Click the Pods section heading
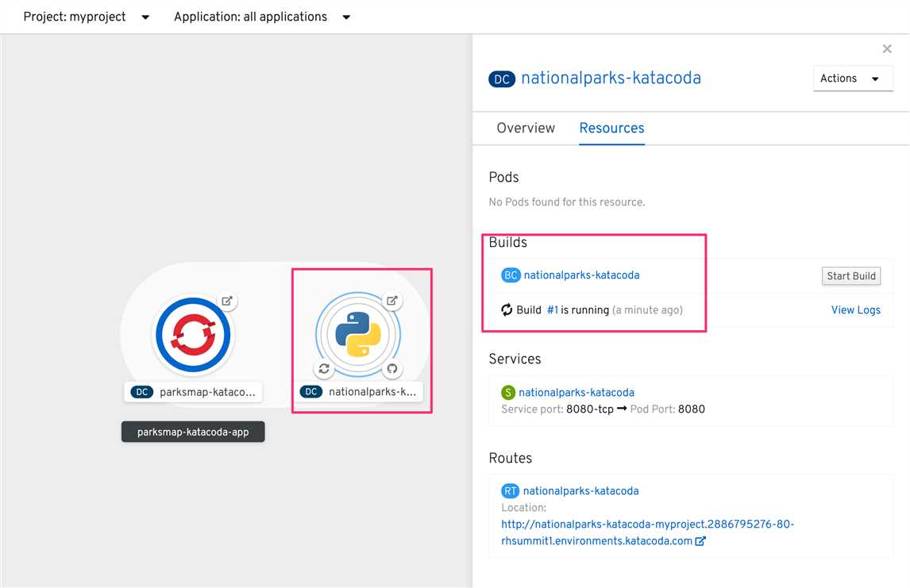Image resolution: width=910 pixels, height=588 pixels. [x=503, y=178]
